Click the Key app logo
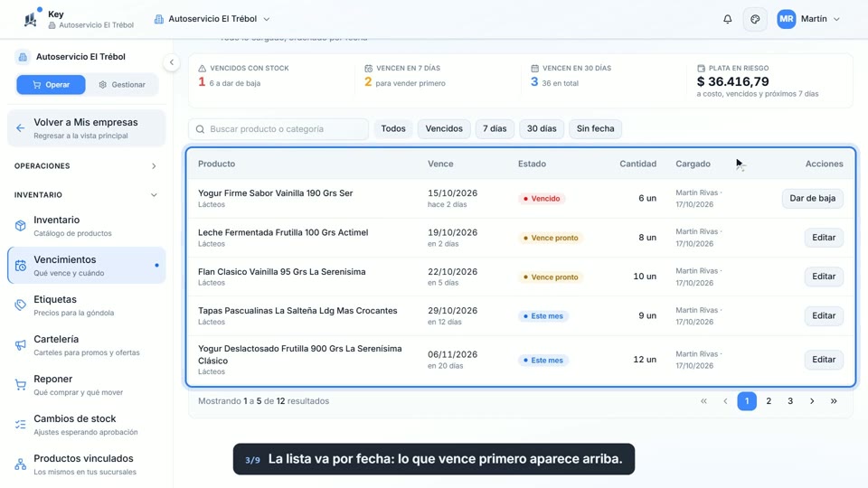Image resolution: width=868 pixels, height=488 pixels. [x=31, y=19]
